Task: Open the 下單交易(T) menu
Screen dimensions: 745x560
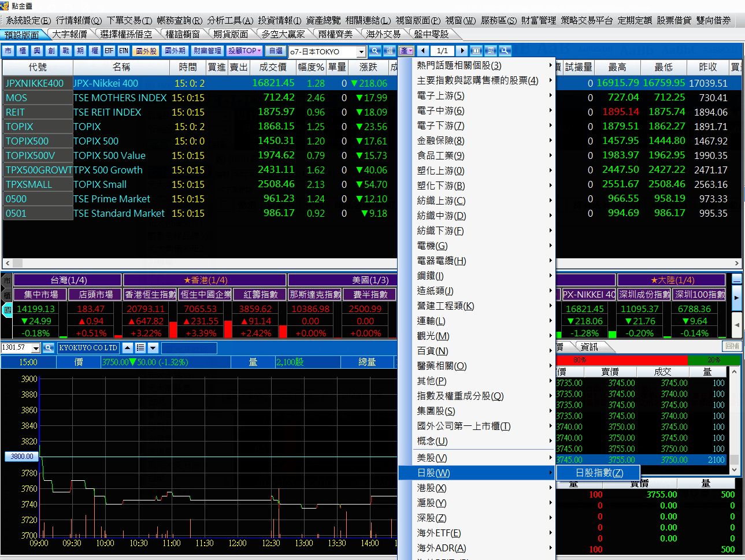Action: click(129, 20)
